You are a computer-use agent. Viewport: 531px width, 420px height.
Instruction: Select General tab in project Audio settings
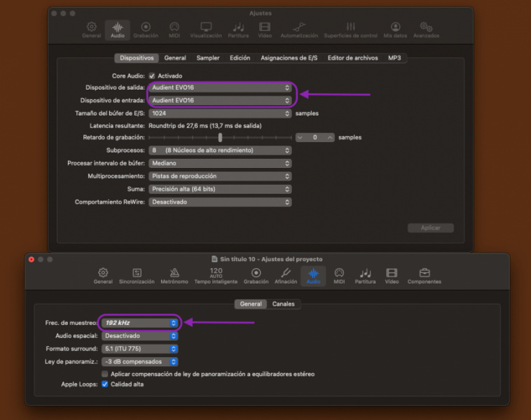coord(251,304)
